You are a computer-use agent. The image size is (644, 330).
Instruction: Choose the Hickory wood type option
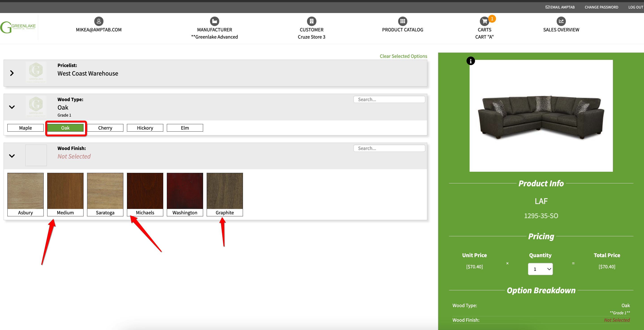145,128
